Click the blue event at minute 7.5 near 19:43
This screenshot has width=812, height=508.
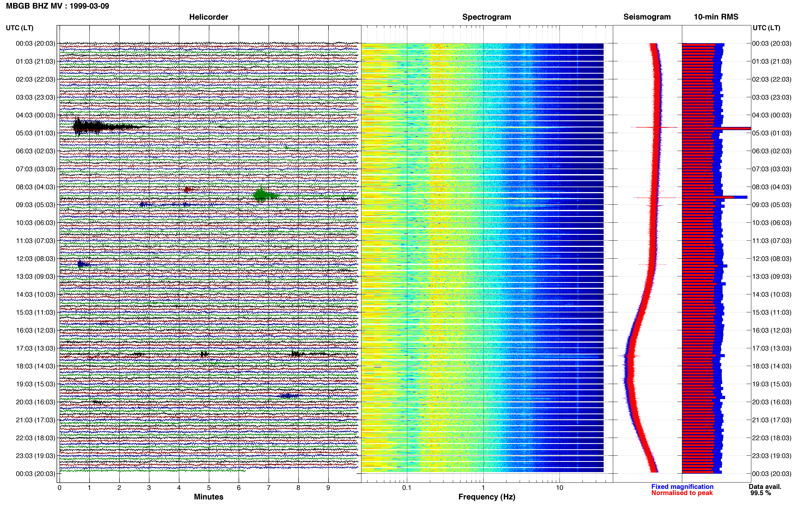[289, 396]
